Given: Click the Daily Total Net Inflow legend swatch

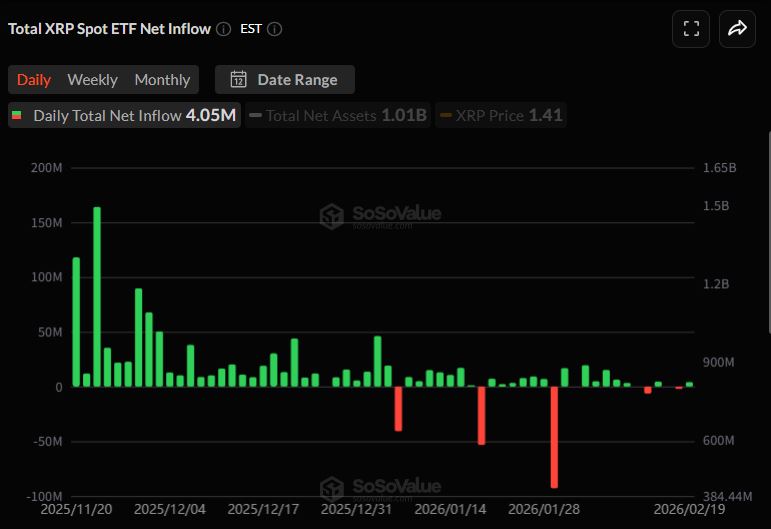Looking at the screenshot, I should 16,115.
